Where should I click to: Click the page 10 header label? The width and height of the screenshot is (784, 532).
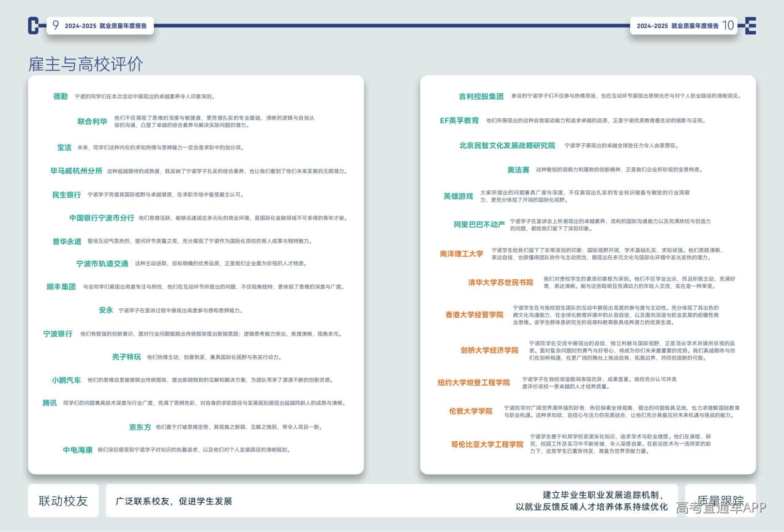(684, 26)
